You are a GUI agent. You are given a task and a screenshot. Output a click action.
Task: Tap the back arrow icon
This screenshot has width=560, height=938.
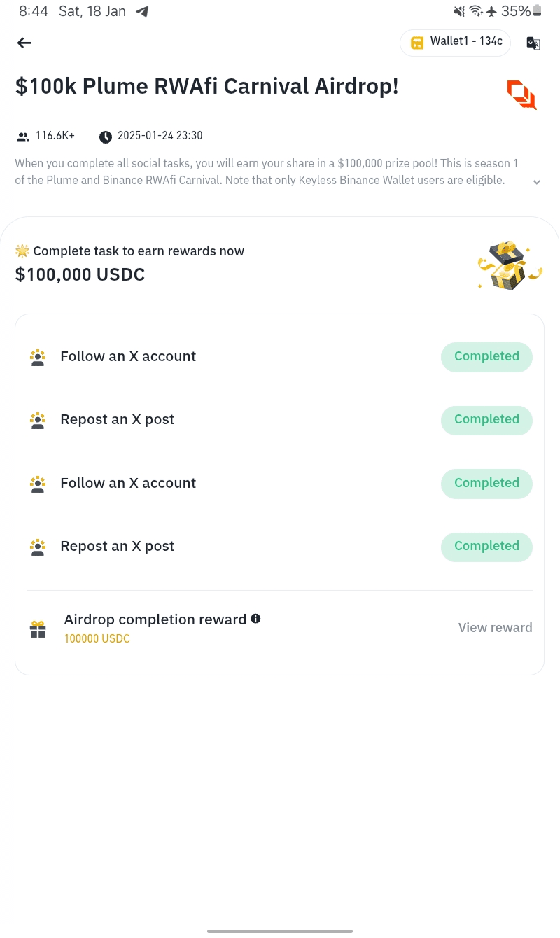pos(24,43)
